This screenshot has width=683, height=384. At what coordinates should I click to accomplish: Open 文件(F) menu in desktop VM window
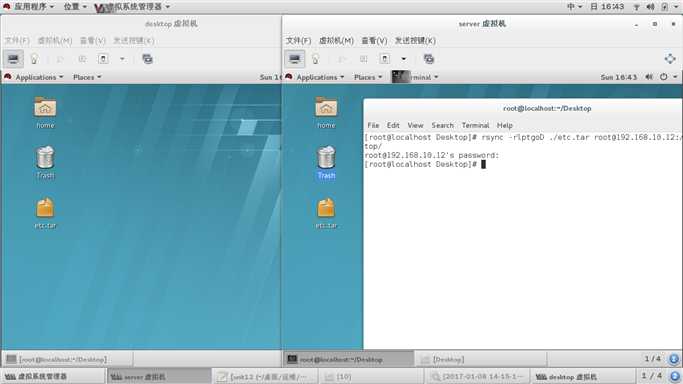[x=17, y=40]
